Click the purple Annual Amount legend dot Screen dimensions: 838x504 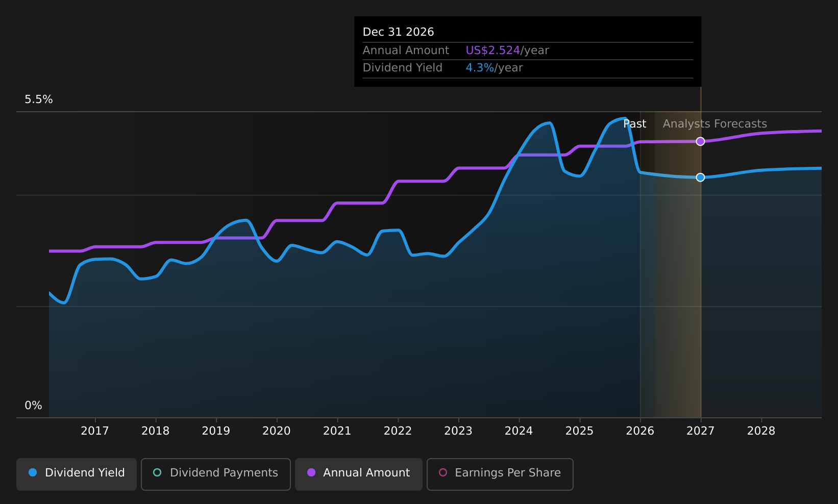[310, 473]
